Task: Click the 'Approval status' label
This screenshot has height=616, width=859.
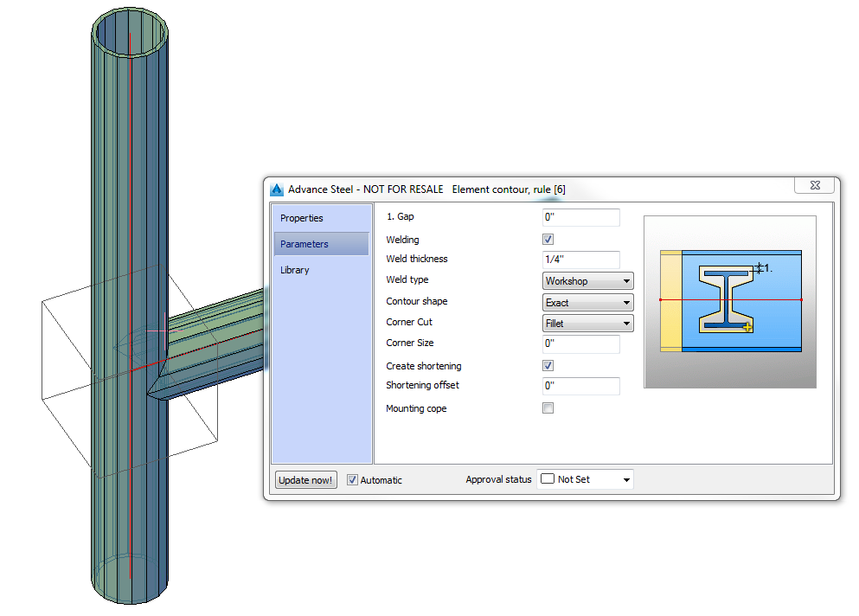Action: click(x=498, y=479)
